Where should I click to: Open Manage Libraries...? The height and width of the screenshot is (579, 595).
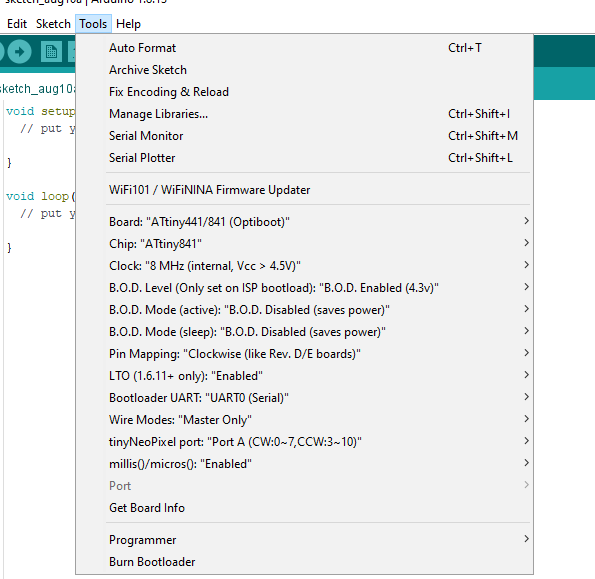[x=304, y=114]
